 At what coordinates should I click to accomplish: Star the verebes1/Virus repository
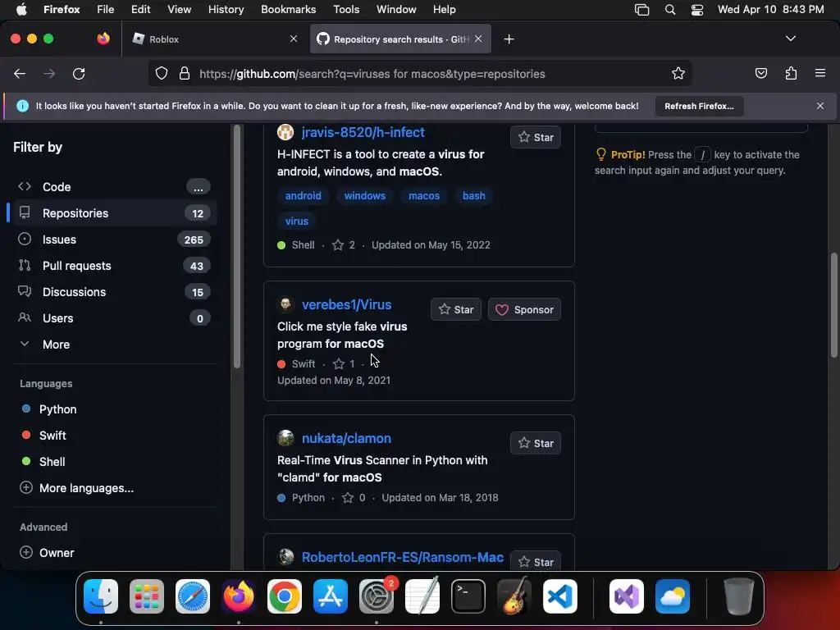coord(456,309)
